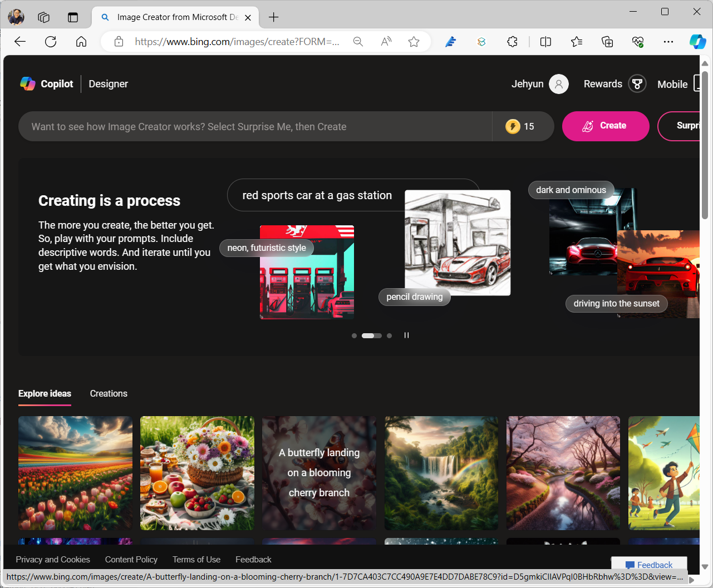Open the butterfly on cherry branch thumbnail

tap(319, 473)
